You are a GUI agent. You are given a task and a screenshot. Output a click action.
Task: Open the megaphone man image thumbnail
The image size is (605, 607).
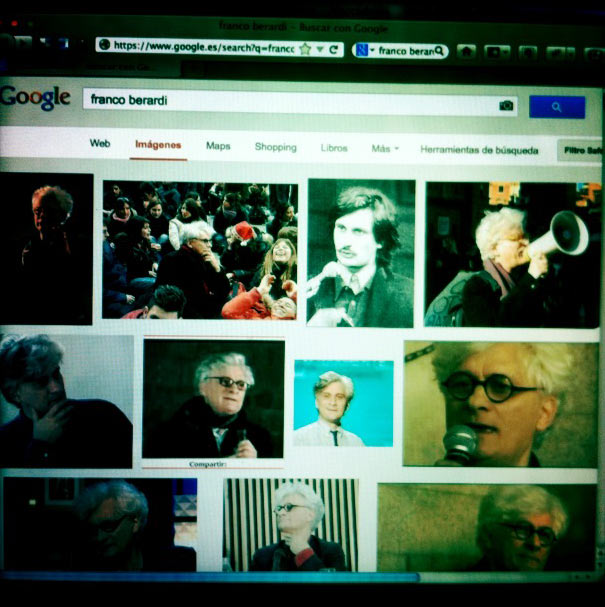(510, 254)
